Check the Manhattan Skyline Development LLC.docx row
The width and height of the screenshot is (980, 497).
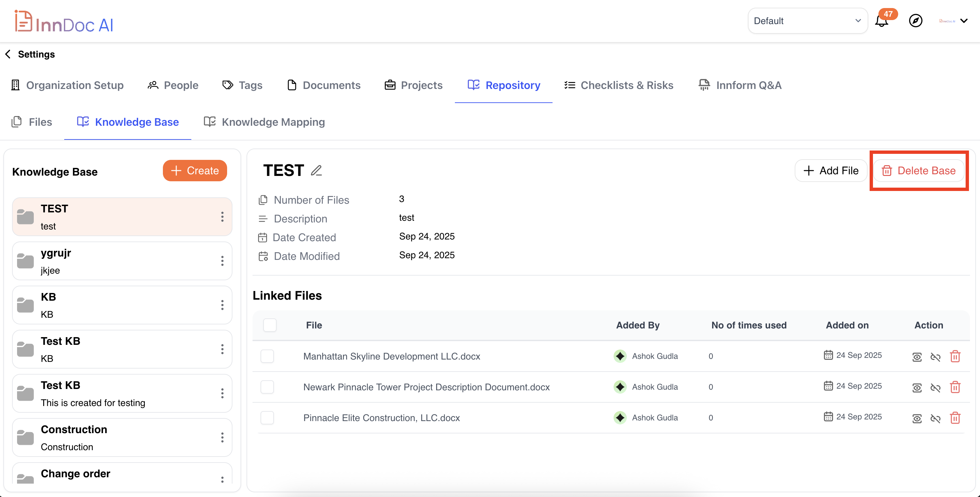coord(267,356)
